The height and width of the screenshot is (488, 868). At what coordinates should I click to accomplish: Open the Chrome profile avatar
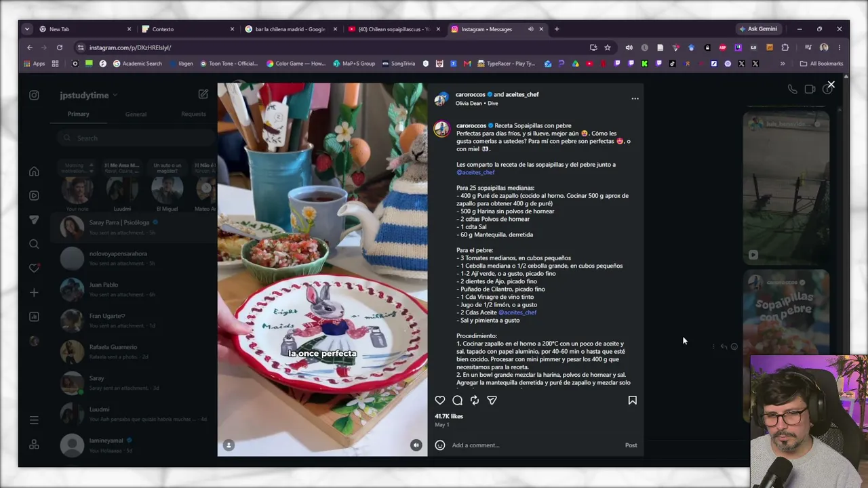coord(824,47)
